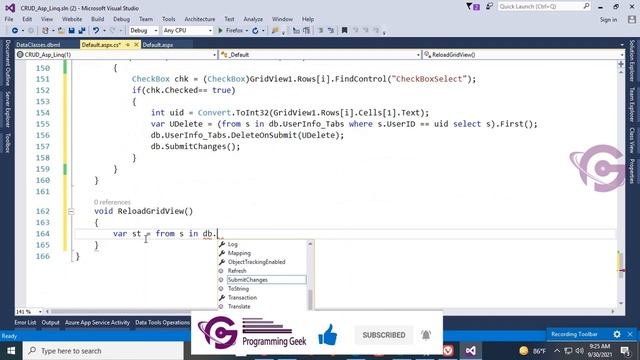Screen dimensions: 640x360
Task: Expand the Firefox browser target arrow
Action: (x=247, y=31)
